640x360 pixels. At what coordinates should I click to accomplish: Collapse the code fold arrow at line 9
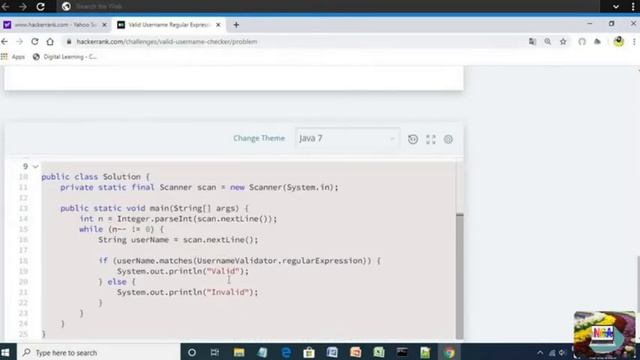coord(36,167)
